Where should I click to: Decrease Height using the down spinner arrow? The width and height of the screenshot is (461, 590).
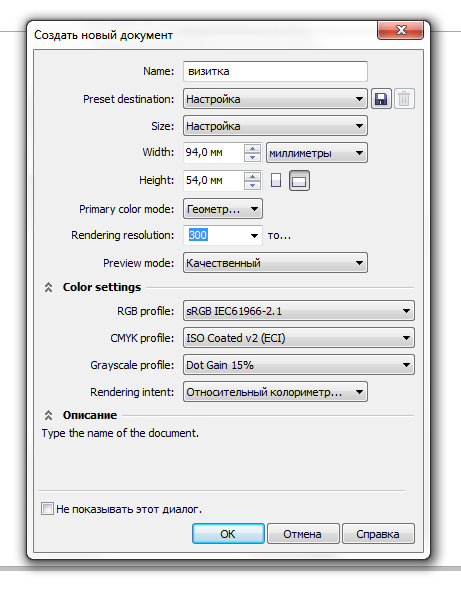pyautogui.click(x=252, y=185)
